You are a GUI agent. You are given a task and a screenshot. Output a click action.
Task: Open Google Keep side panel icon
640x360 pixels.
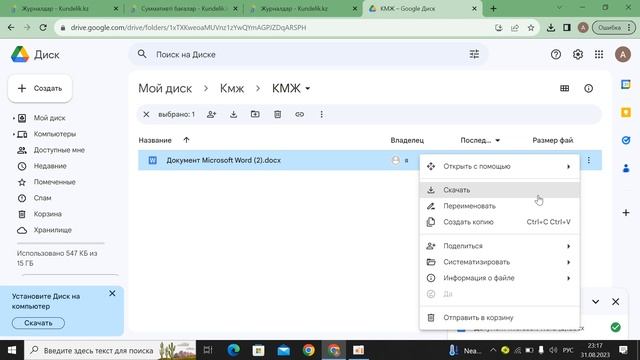tap(626, 112)
